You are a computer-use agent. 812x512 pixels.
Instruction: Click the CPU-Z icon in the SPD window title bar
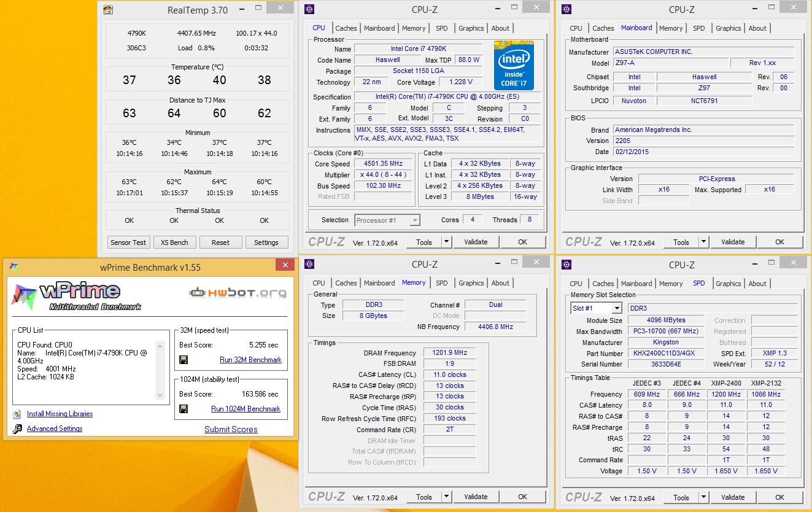coord(566,265)
